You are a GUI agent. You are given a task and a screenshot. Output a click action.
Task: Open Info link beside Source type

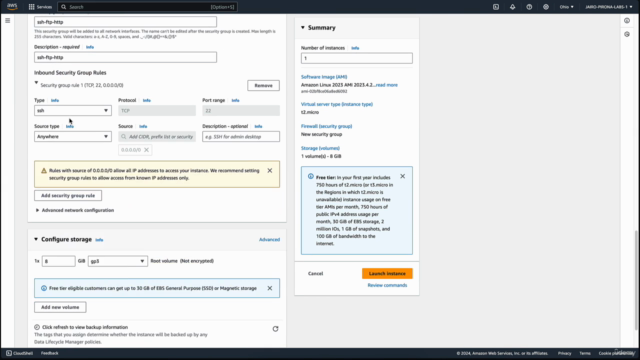tap(70, 127)
